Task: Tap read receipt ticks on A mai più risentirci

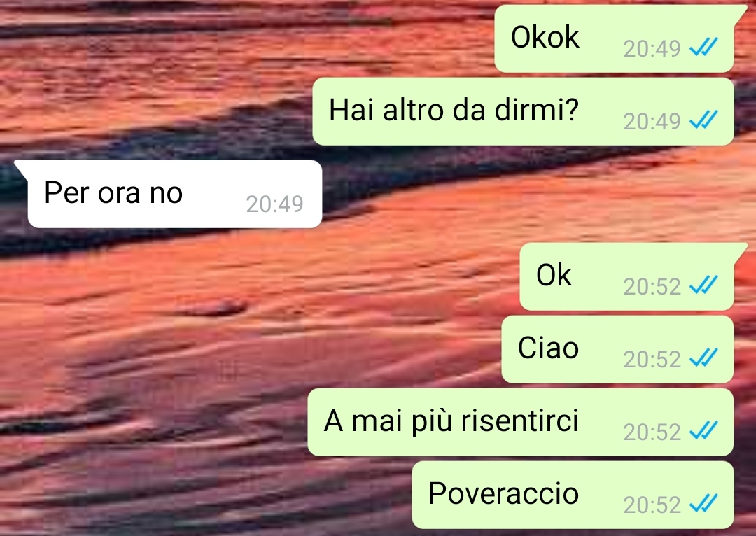Action: [x=704, y=431]
